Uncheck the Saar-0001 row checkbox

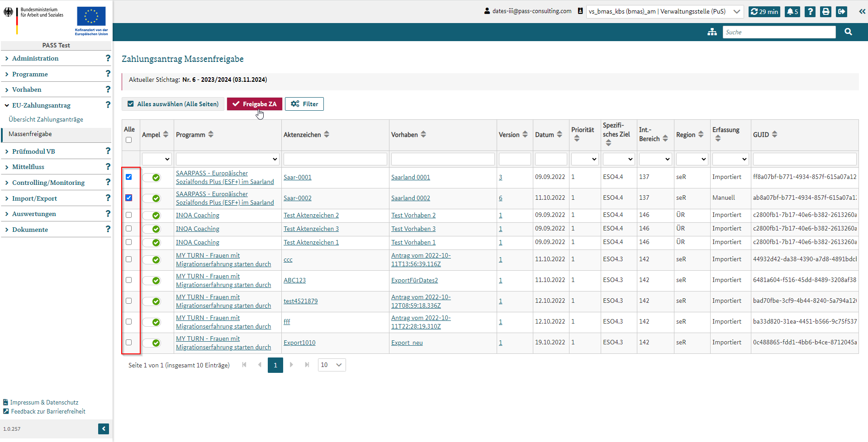(x=129, y=177)
